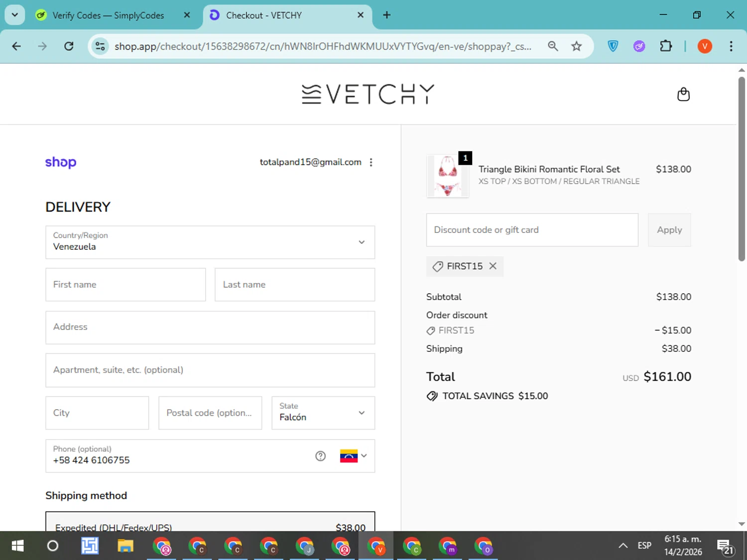Click the forward navigation arrow

(x=42, y=46)
